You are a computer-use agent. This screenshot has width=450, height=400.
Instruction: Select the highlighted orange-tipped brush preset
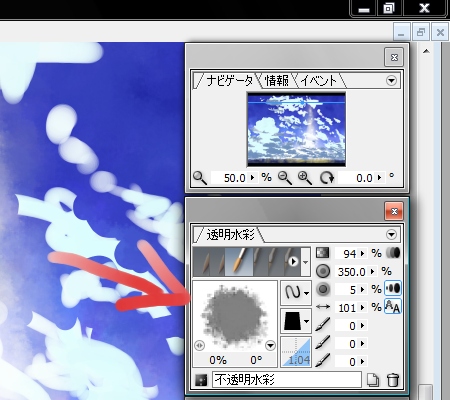pyautogui.click(x=239, y=261)
